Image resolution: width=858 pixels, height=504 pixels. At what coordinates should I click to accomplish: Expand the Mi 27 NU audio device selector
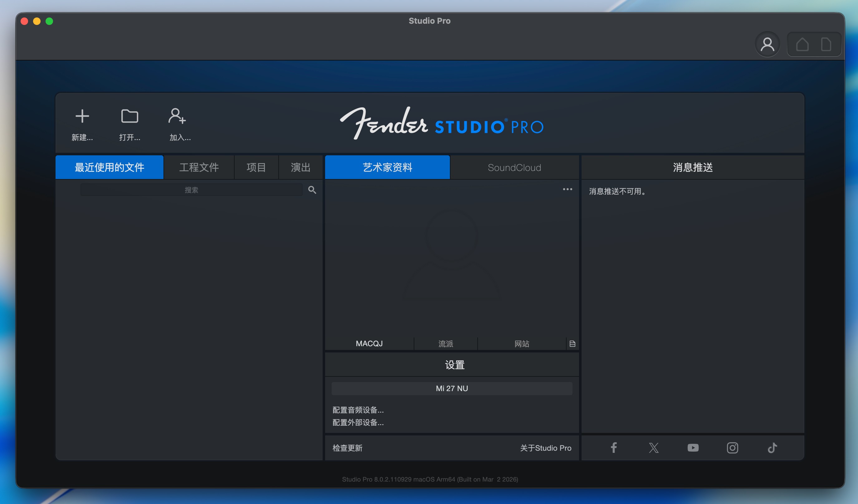coord(452,388)
